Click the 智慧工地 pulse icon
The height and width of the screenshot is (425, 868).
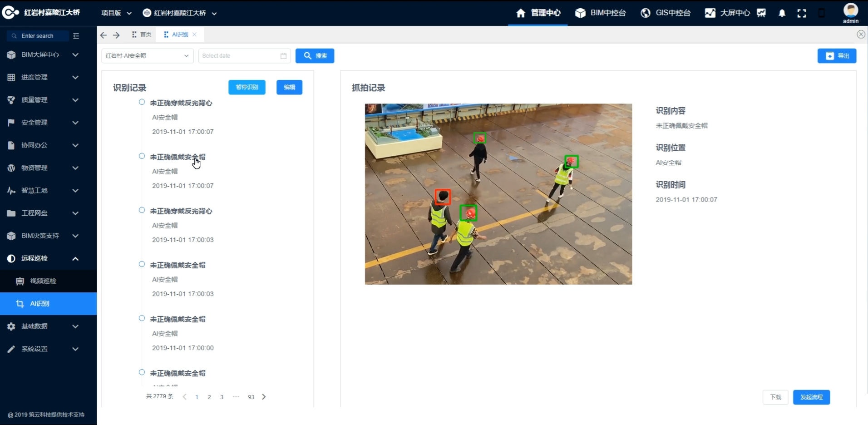[11, 191]
